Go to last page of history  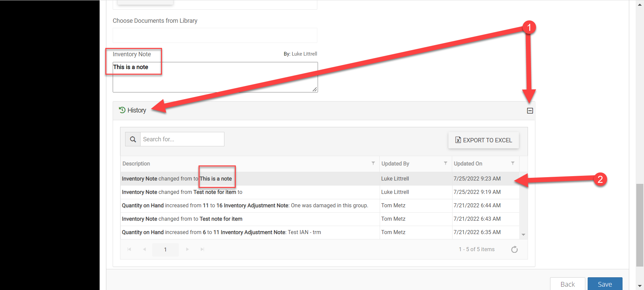point(202,249)
